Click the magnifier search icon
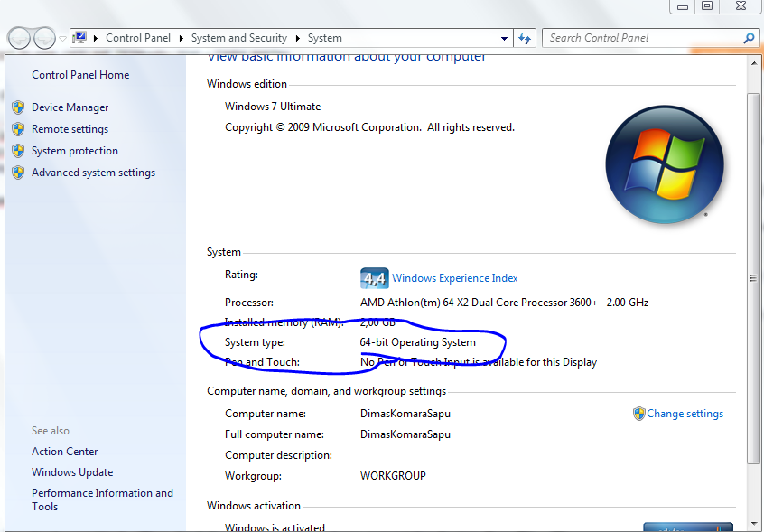Image resolution: width=764 pixels, height=532 pixels. (x=750, y=38)
